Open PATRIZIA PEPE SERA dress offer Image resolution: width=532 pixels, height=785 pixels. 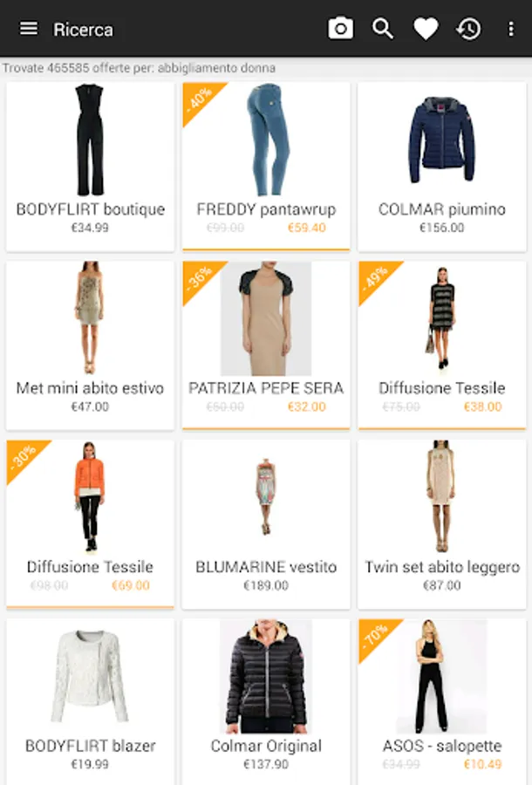(x=266, y=345)
